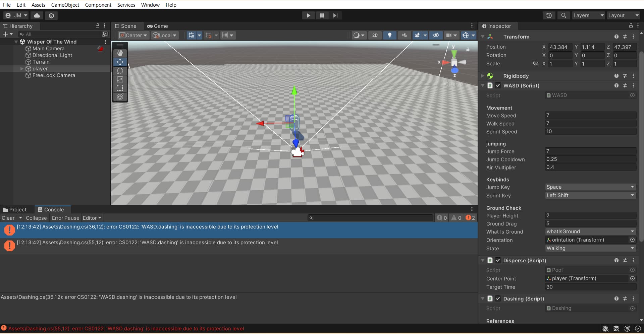The width and height of the screenshot is (644, 334).
Task: Toggle constrained proportions for Scale
Action: click(536, 63)
